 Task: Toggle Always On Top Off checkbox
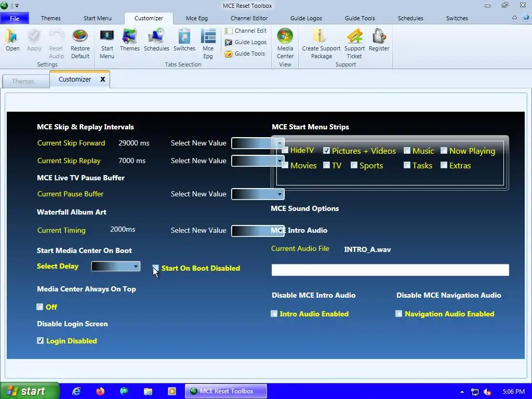point(39,307)
